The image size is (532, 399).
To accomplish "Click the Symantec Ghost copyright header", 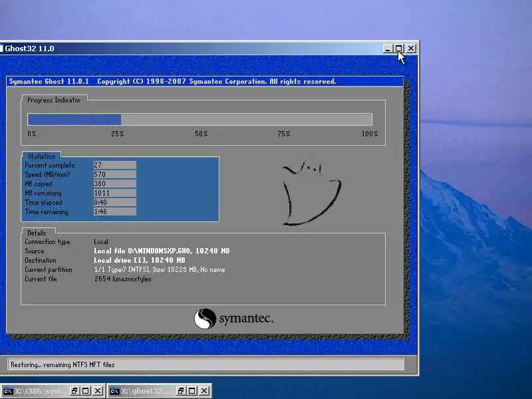I will pos(205,81).
